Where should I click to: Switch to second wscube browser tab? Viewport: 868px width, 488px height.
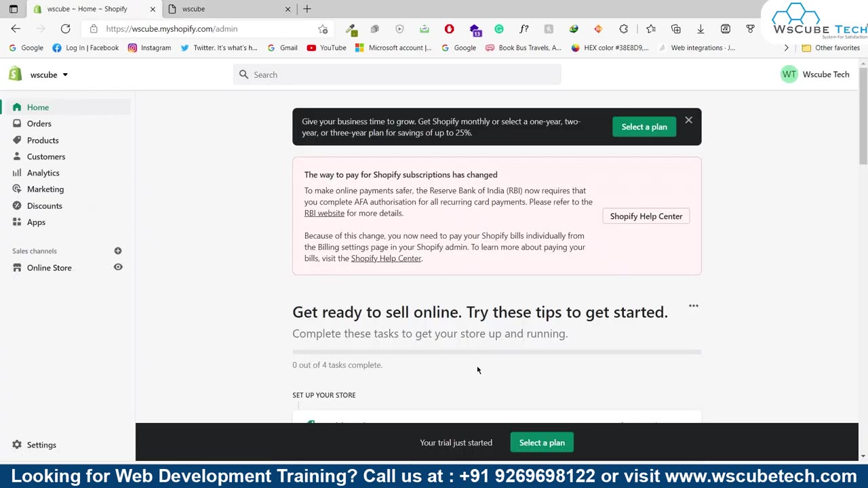(x=222, y=9)
